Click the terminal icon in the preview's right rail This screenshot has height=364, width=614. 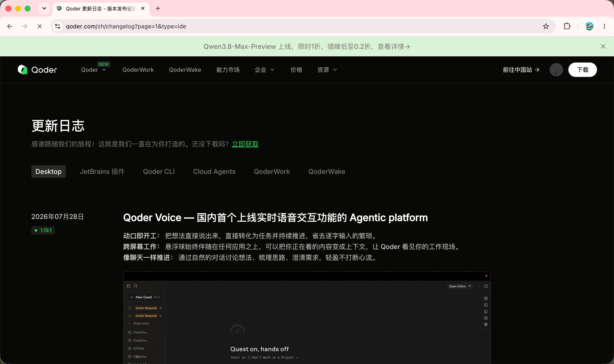click(486, 305)
